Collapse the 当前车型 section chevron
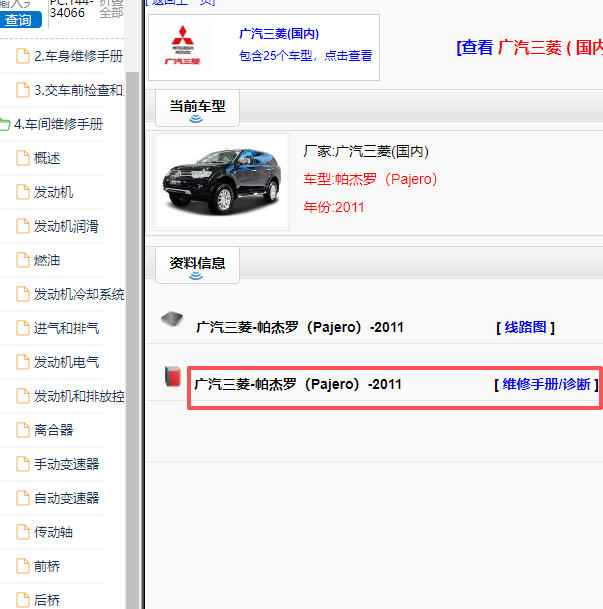The image size is (603, 609). tap(196, 119)
